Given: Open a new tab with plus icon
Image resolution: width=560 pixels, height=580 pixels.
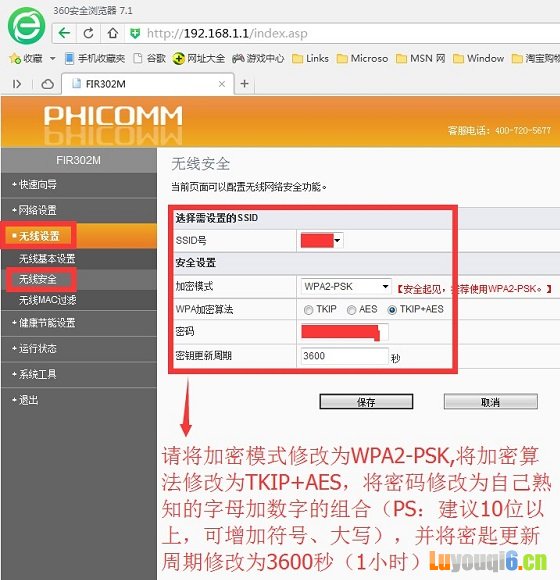Looking at the screenshot, I should click(244, 84).
